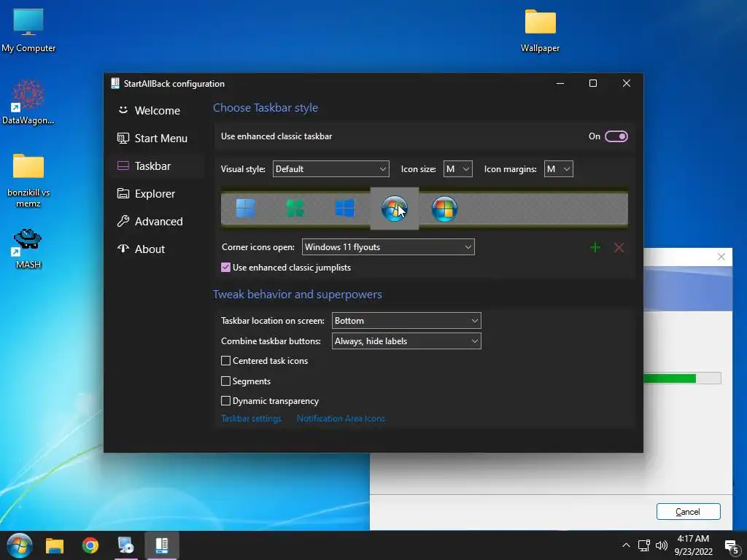Image resolution: width=747 pixels, height=560 pixels.
Task: Click Tweak behavior and superpowers heading
Action: pyautogui.click(x=298, y=295)
